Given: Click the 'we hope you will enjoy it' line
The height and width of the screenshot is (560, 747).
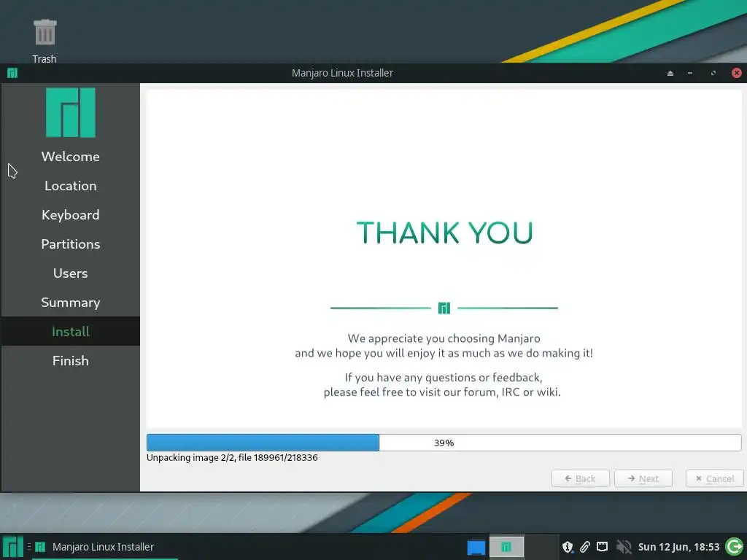Looking at the screenshot, I should click(x=444, y=354).
